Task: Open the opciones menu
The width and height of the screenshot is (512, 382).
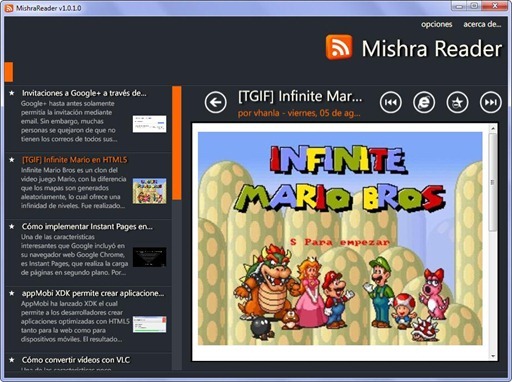Action: [436, 24]
